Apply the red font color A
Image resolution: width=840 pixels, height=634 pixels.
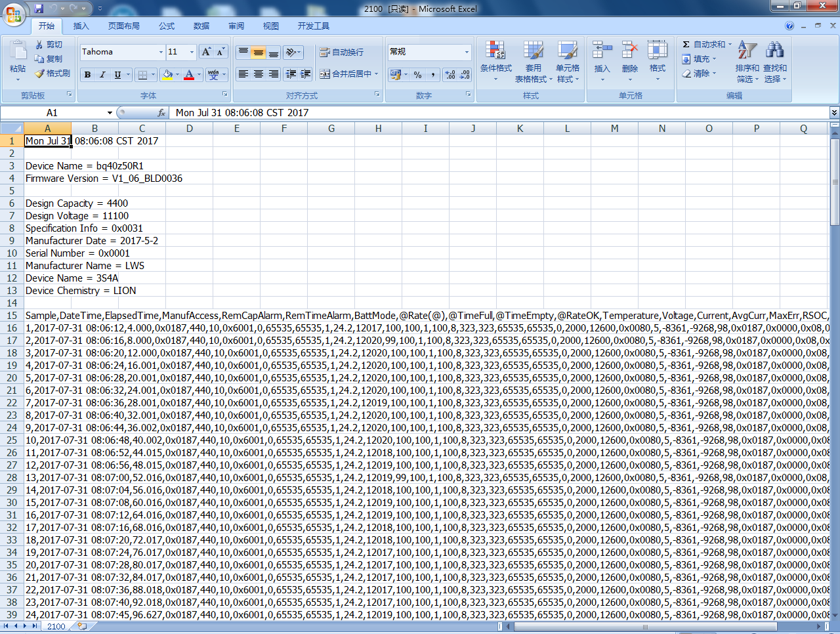[x=189, y=75]
